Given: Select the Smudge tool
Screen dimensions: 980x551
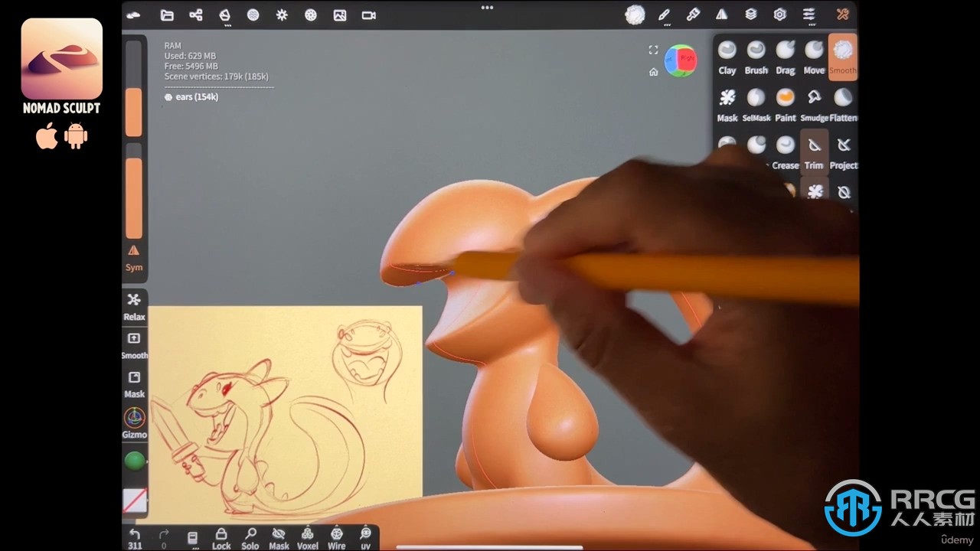Looking at the screenshot, I should coord(814,106).
